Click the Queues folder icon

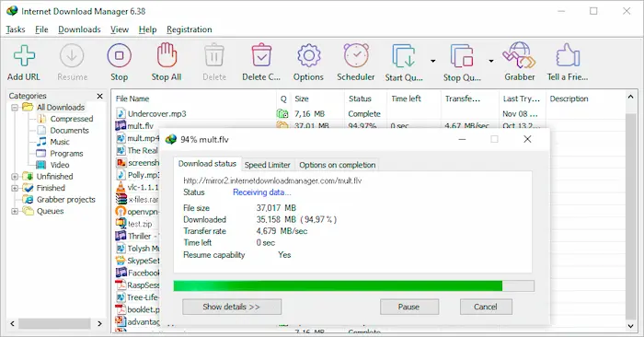coord(28,211)
